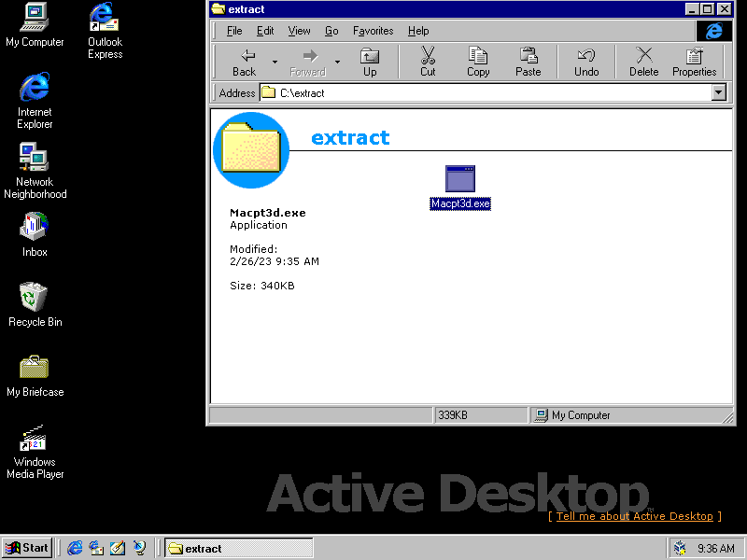
Task: Open the Go menu
Action: [331, 31]
